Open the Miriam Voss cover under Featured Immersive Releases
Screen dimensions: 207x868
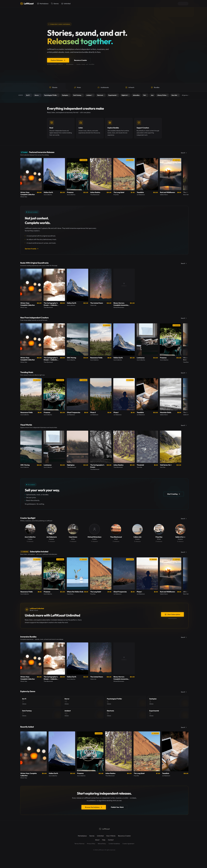(31, 174)
